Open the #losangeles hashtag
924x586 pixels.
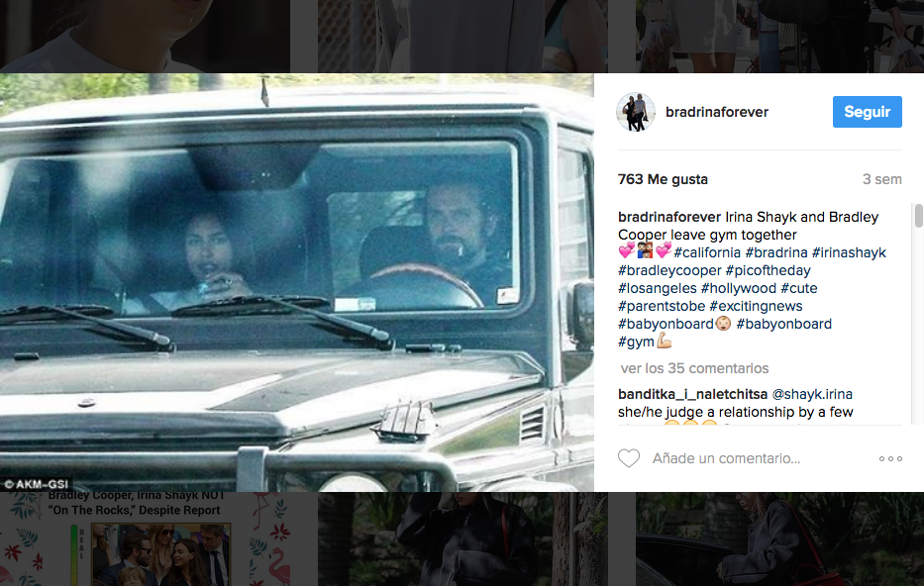(657, 288)
